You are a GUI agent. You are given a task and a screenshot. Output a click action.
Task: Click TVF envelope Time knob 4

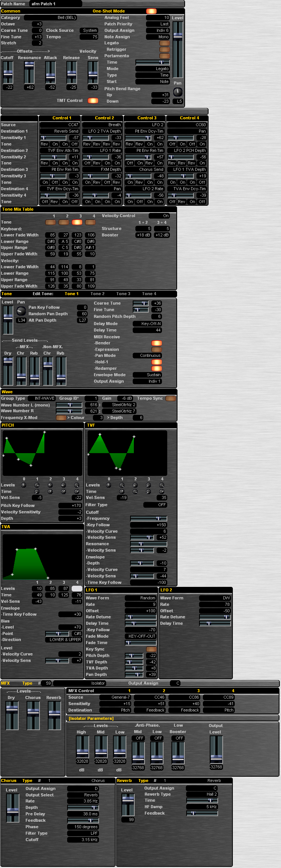point(162,491)
